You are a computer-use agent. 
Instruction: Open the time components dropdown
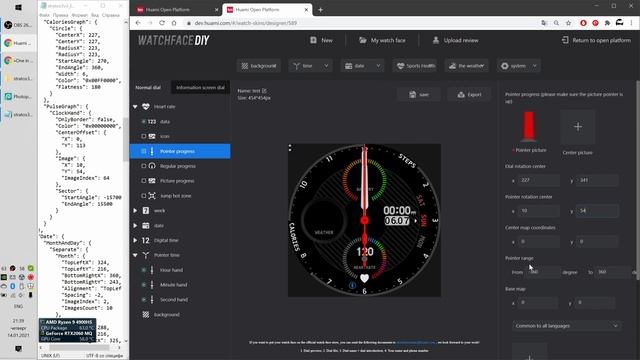310,66
